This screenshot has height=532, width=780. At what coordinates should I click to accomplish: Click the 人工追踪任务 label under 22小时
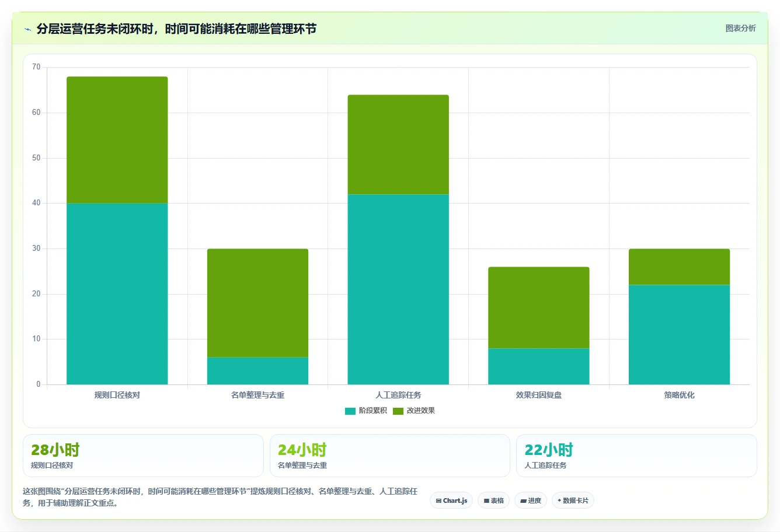(545, 466)
